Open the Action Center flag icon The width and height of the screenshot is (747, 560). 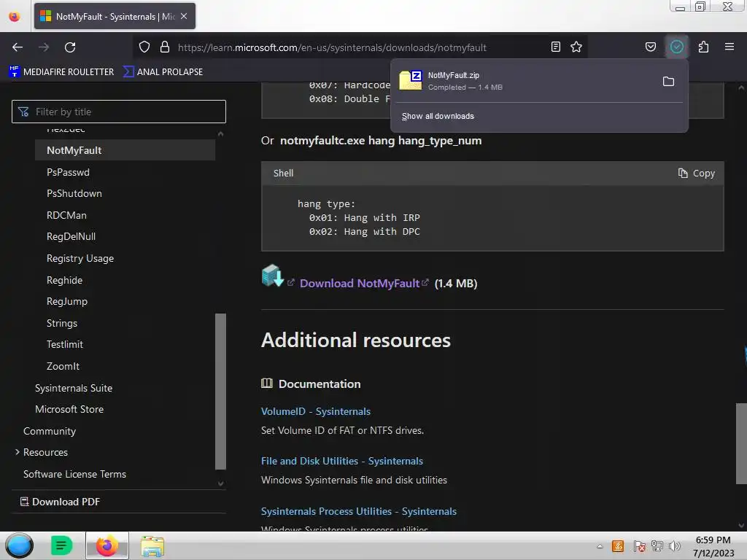coord(639,546)
